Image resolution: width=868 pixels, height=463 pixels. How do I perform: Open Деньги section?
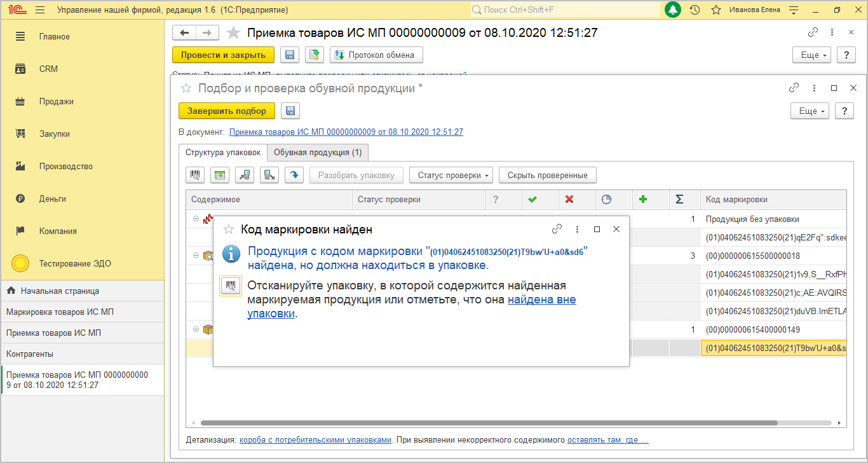(x=82, y=198)
